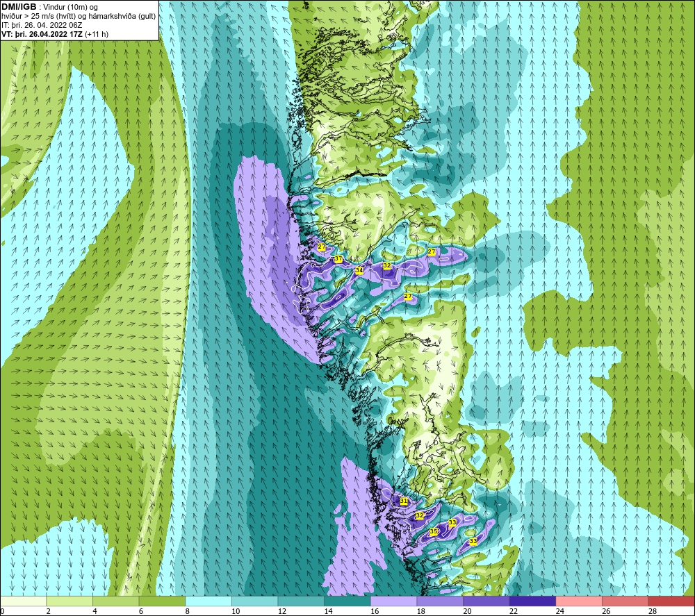Click the legend scale number 2

(x=48, y=611)
